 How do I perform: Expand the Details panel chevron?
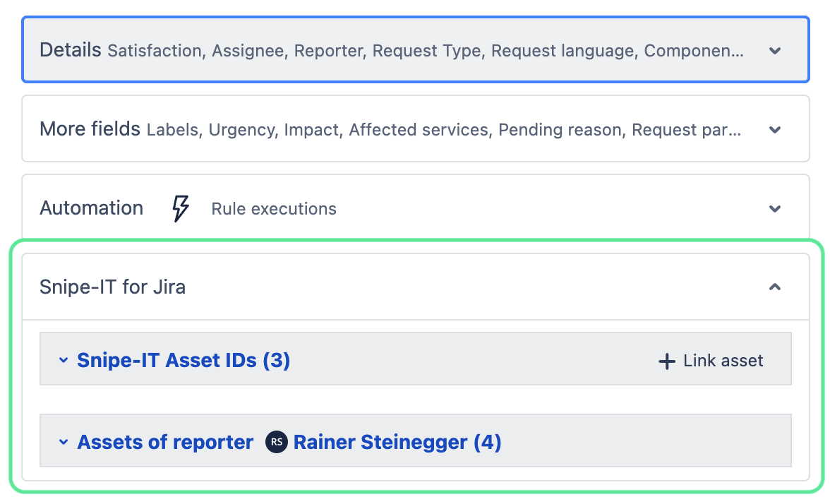pos(775,51)
